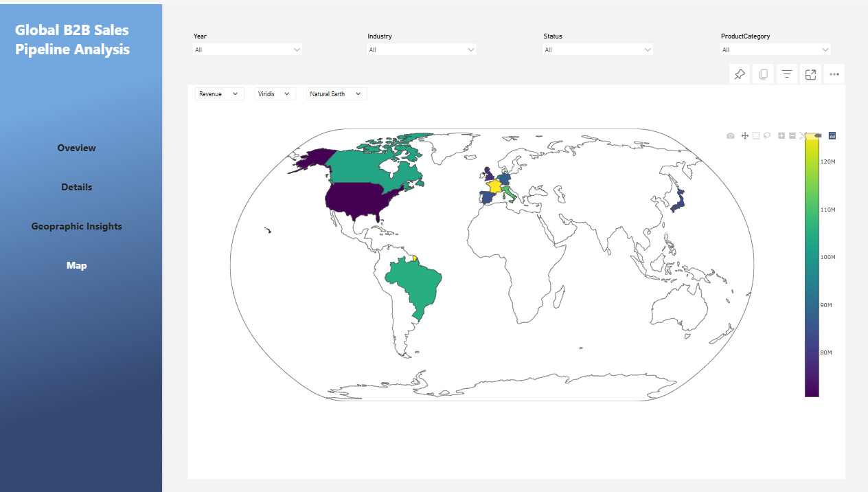Image resolution: width=868 pixels, height=492 pixels.
Task: Open the map in focus mode
Action: coord(810,75)
